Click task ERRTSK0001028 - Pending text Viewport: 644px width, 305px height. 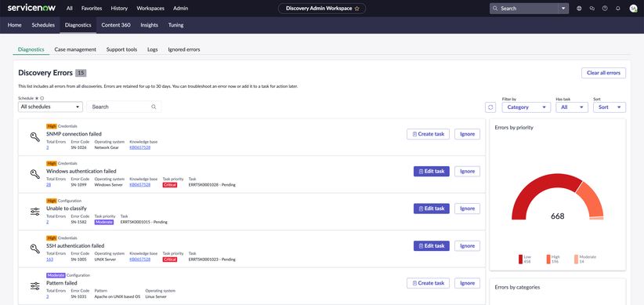212,185
